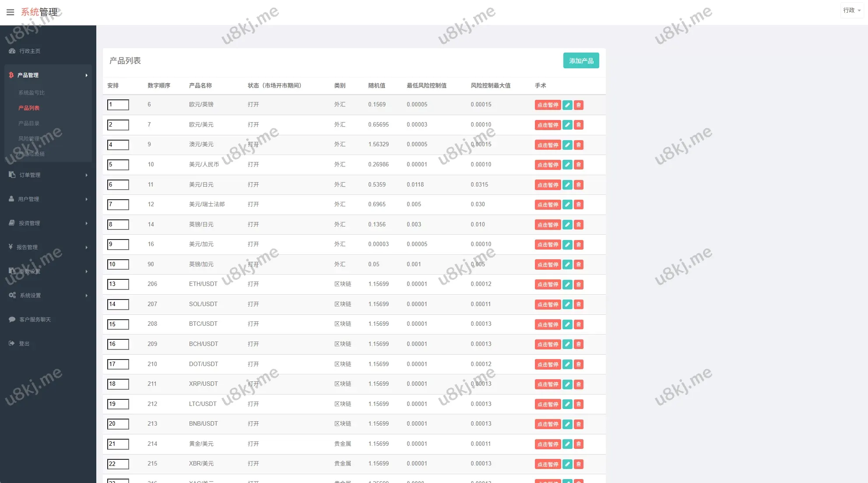Toggle 点击暂停 for XRP/USDT row
This screenshot has width=868, height=483.
(548, 384)
